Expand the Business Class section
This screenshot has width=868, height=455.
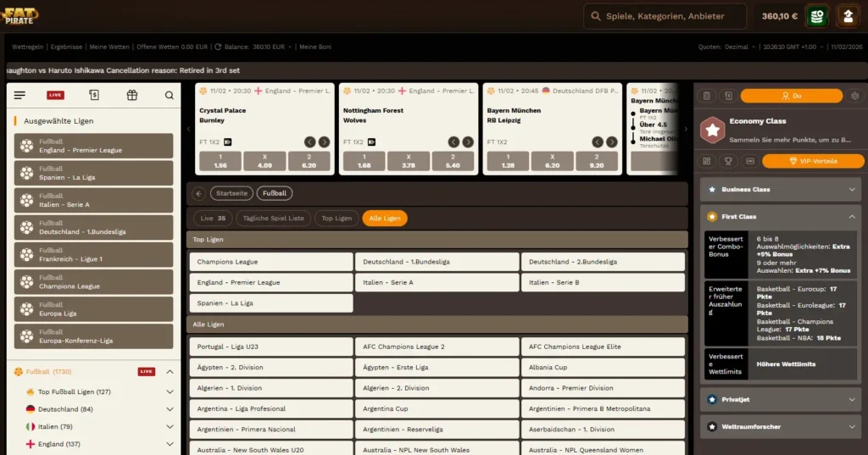click(x=781, y=189)
